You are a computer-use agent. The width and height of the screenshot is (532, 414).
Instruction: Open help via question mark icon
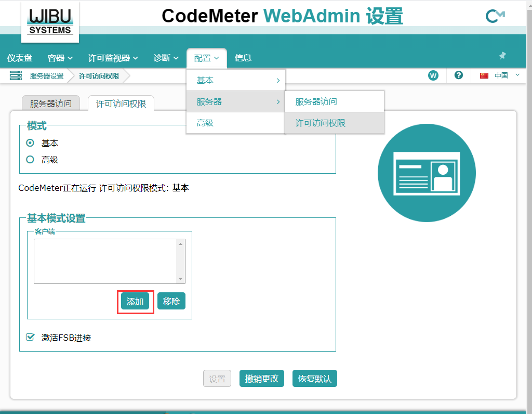459,75
